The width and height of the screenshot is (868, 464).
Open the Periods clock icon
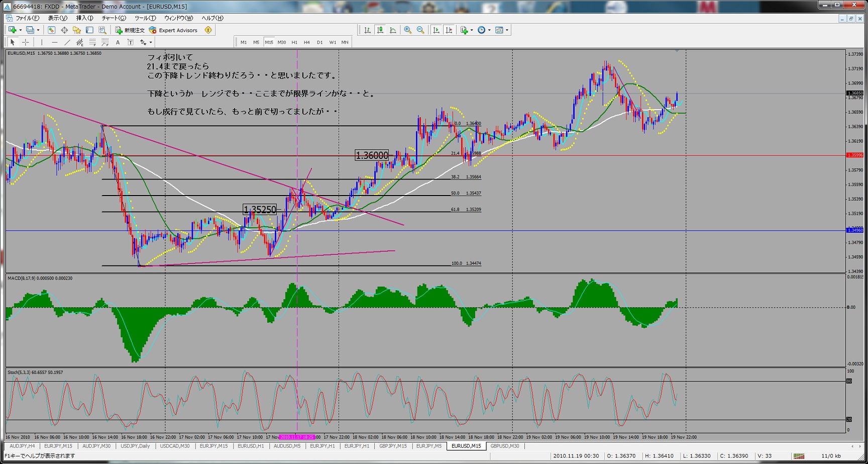pos(481,30)
